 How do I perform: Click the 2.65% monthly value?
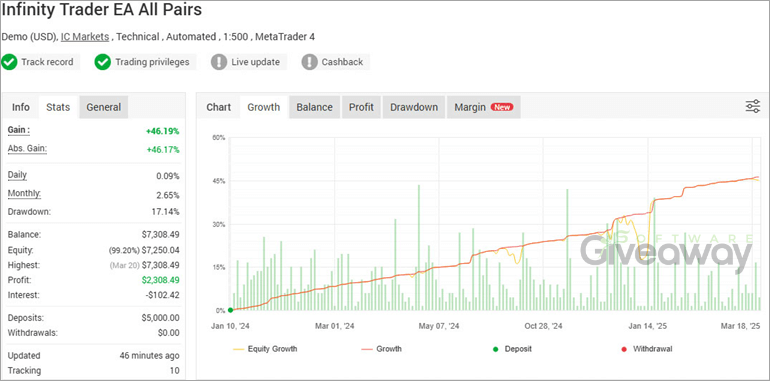(167, 195)
